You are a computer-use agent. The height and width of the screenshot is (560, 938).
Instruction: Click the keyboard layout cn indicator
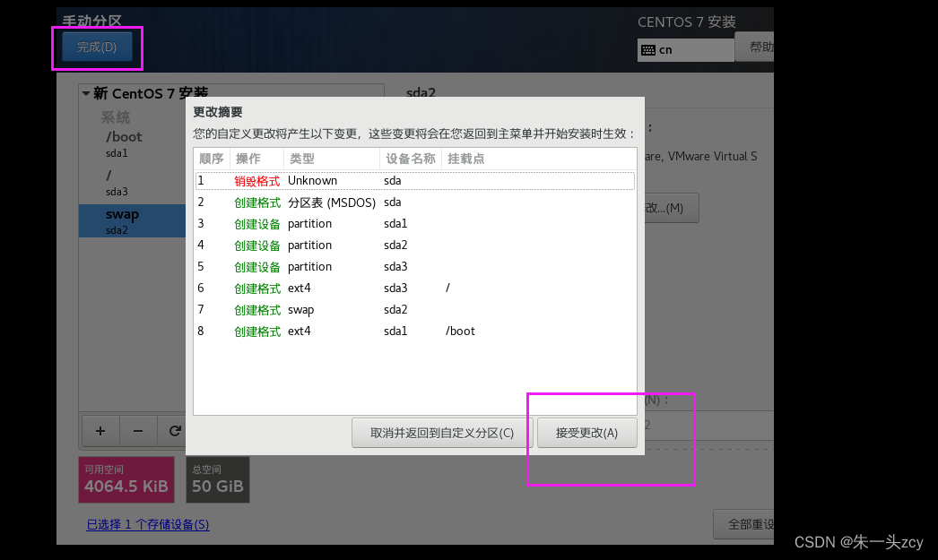click(x=685, y=50)
